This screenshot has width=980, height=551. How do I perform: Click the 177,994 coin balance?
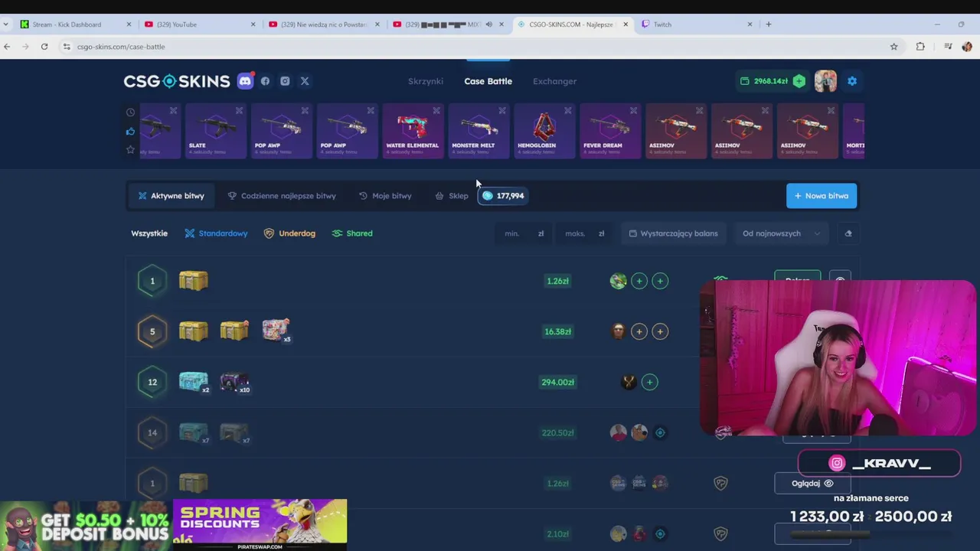pyautogui.click(x=503, y=196)
